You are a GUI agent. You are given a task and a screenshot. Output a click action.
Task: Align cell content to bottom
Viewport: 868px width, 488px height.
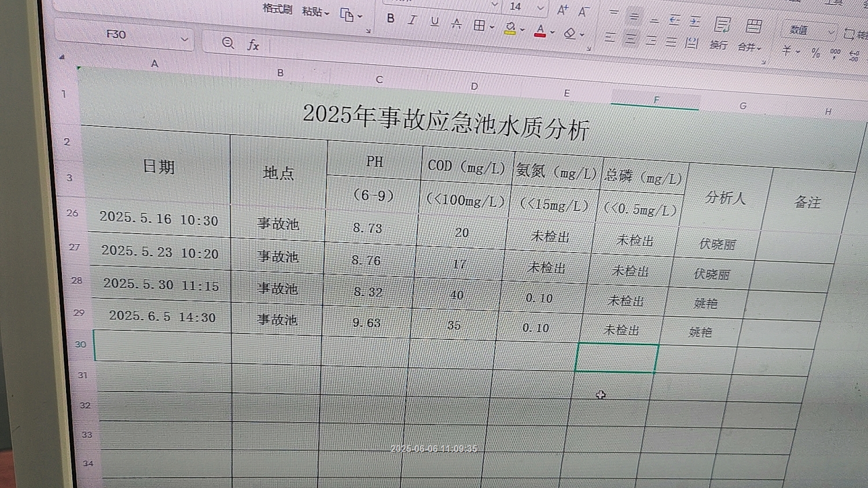point(654,20)
